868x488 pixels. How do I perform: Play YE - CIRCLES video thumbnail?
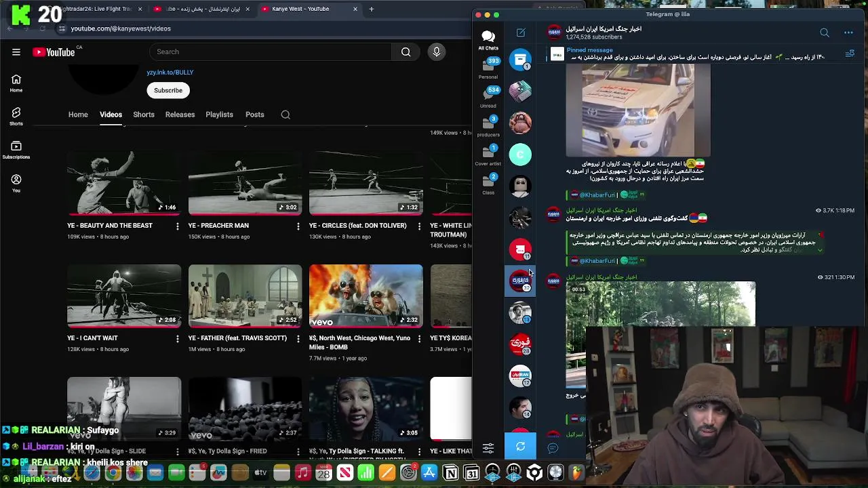click(366, 183)
